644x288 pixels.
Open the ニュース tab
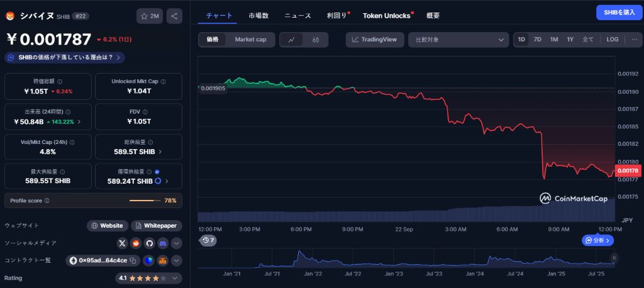[297, 16]
